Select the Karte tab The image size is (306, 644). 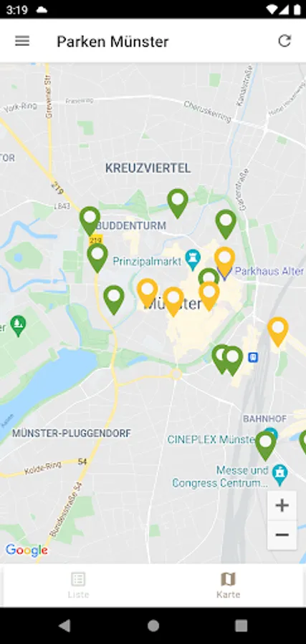click(x=228, y=585)
